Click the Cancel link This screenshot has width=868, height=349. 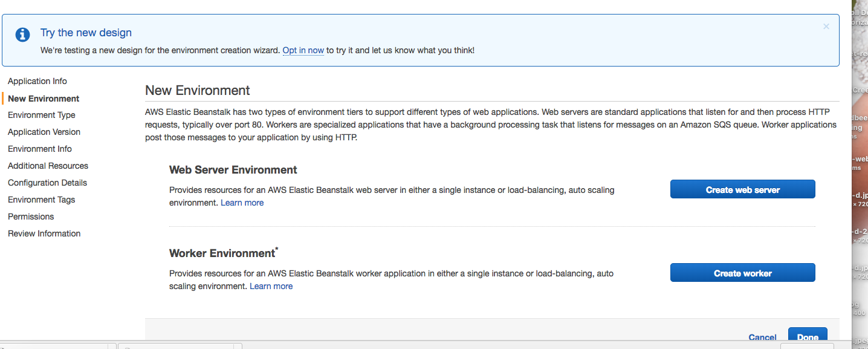pos(762,338)
